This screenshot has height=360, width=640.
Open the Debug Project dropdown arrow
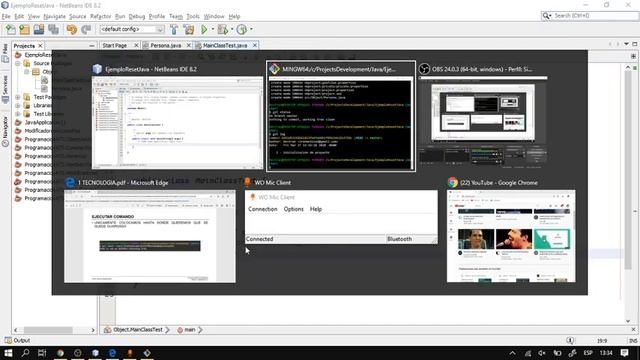click(232, 29)
